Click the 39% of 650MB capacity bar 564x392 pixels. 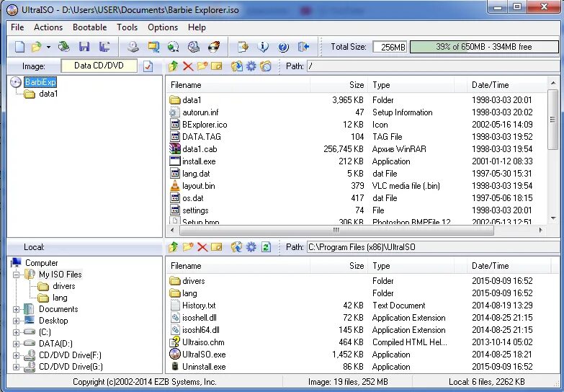484,47
